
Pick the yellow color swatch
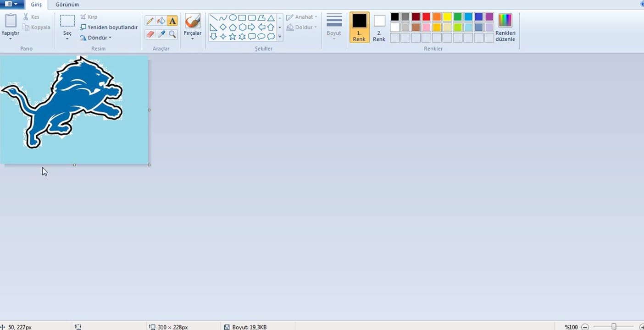(447, 17)
